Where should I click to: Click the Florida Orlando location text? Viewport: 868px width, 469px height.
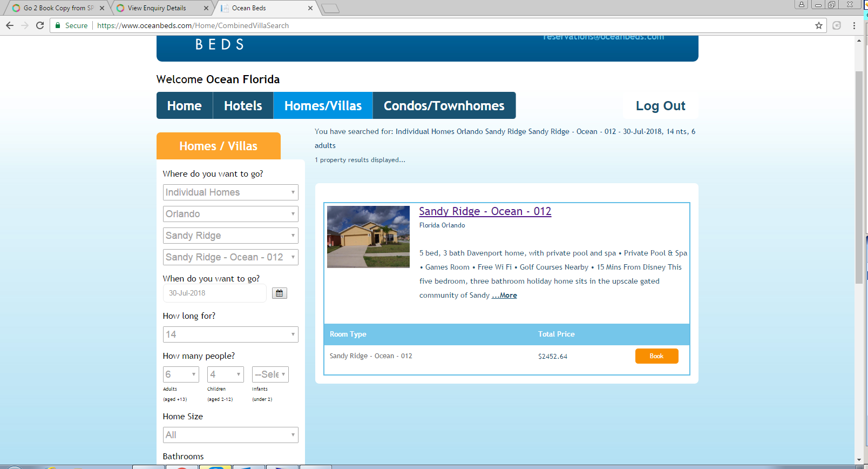[x=442, y=225]
